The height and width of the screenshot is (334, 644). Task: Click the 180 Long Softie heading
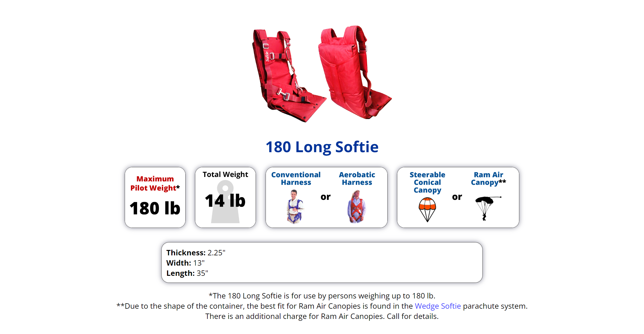coord(322,147)
